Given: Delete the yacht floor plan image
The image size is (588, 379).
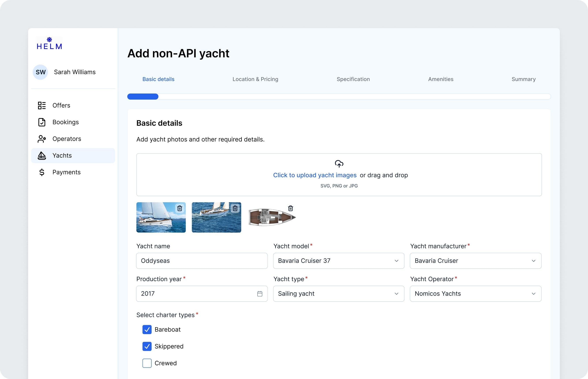Looking at the screenshot, I should point(290,208).
